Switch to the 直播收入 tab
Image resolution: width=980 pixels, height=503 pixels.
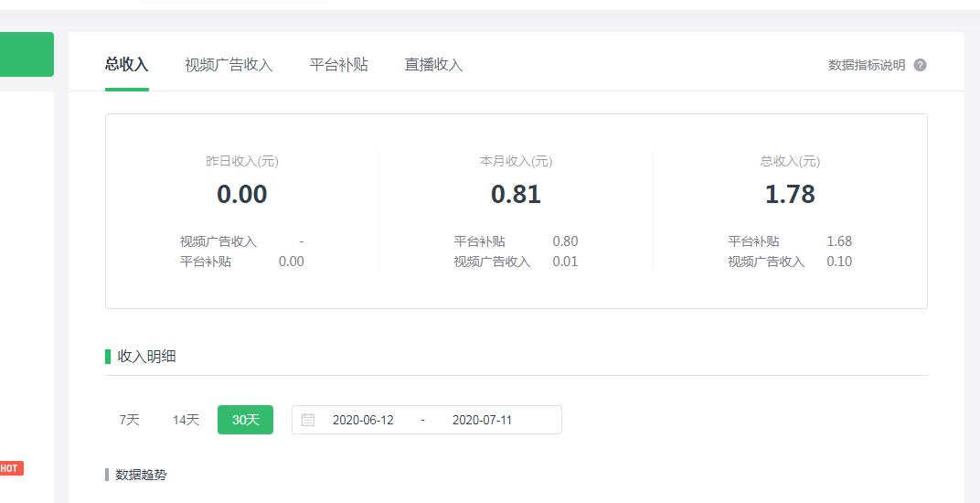pyautogui.click(x=433, y=64)
